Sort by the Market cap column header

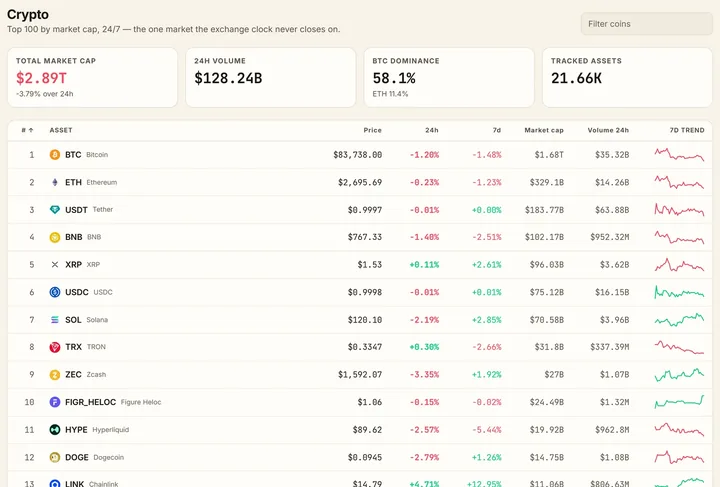[x=544, y=130]
